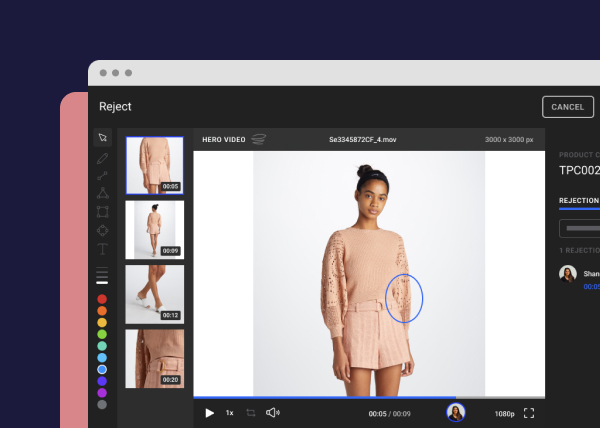
Task: Select the rectangle shape tool
Action: click(103, 212)
